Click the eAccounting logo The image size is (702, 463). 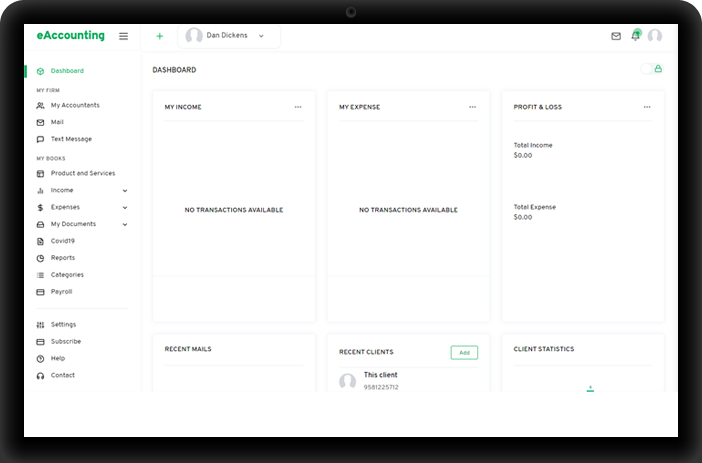71,35
